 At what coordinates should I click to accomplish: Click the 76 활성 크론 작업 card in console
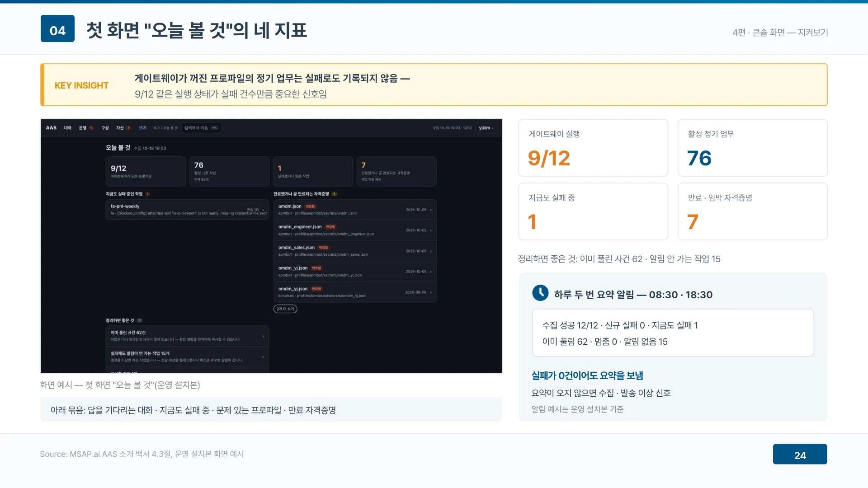pos(229,171)
